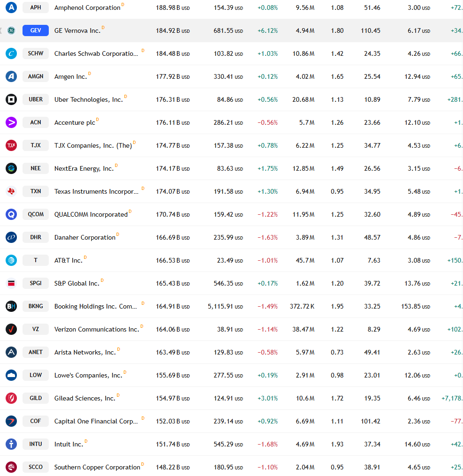Click the Accenture logo icon
463x476 pixels.
pos(11,122)
